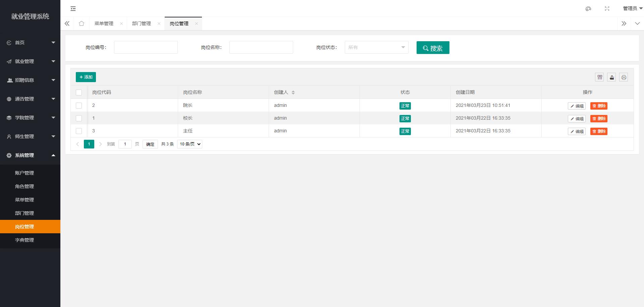Click the 就业管理 paper-plane icon

point(9,62)
